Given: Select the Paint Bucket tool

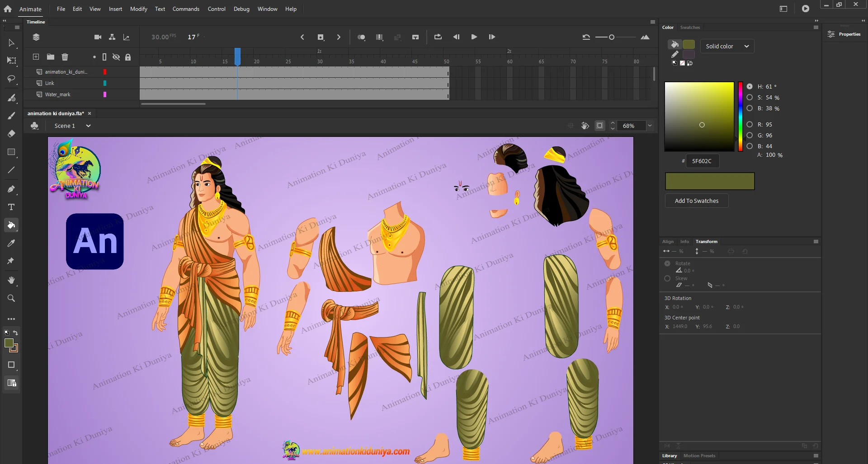Looking at the screenshot, I should (11, 225).
